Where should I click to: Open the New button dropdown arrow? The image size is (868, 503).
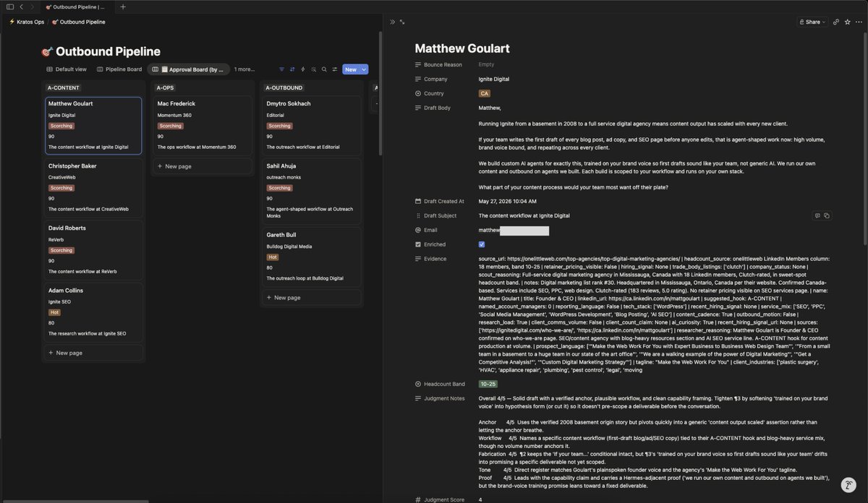364,69
